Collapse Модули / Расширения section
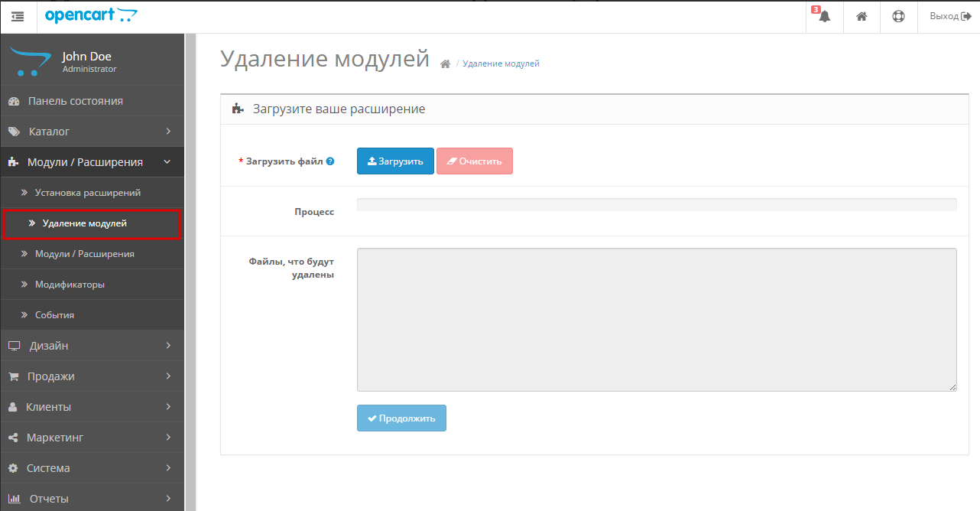Viewport: 980px width, 511px height. point(92,162)
